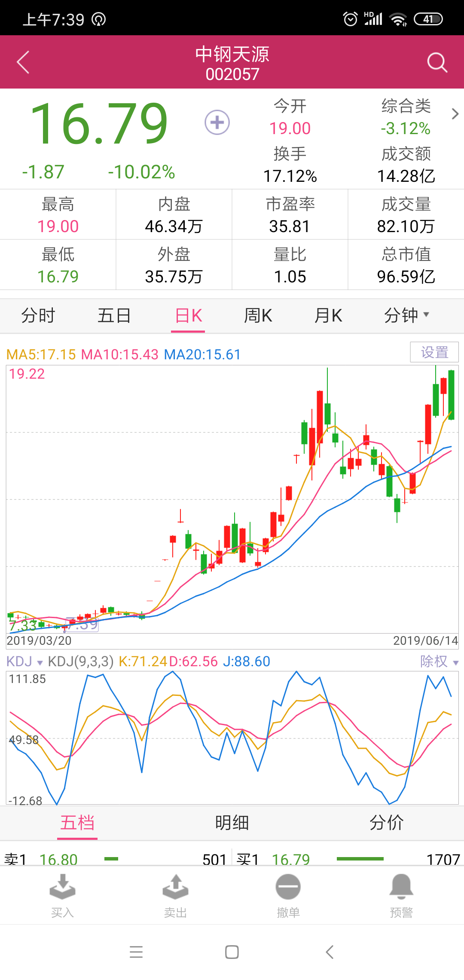Select the 日K chart tab

click(188, 315)
